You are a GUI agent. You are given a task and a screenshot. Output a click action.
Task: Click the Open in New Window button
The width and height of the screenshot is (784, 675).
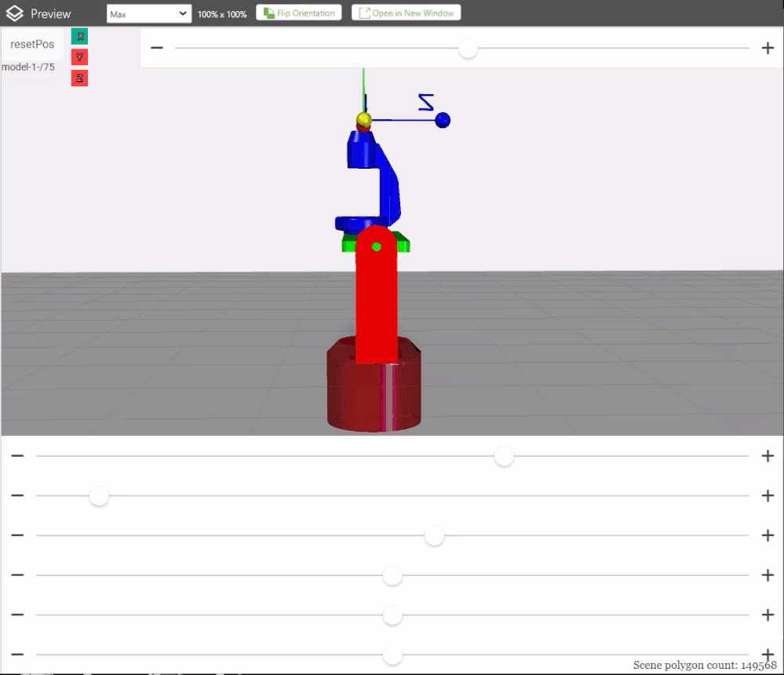(x=406, y=13)
